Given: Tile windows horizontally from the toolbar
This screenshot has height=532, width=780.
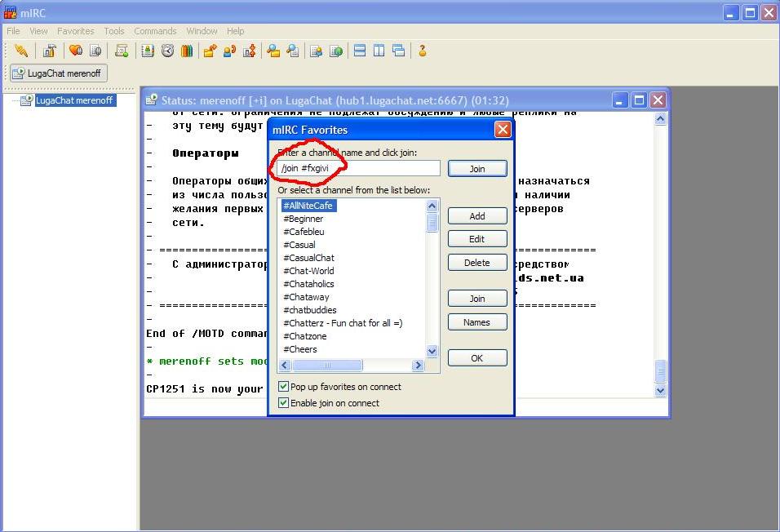Looking at the screenshot, I should point(360,51).
